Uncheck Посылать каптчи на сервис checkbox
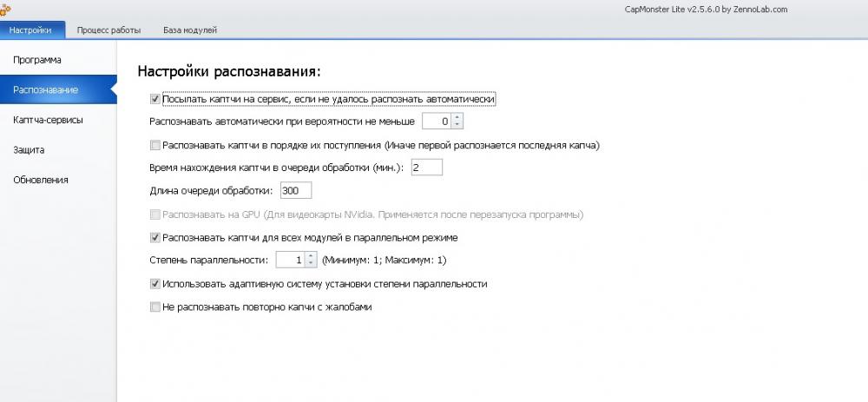 pos(155,99)
